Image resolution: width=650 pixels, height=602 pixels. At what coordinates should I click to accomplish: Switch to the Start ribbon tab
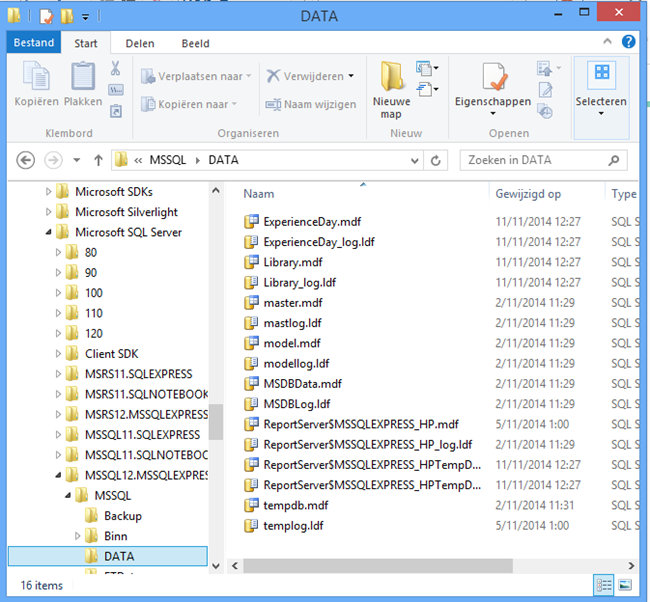(x=86, y=43)
